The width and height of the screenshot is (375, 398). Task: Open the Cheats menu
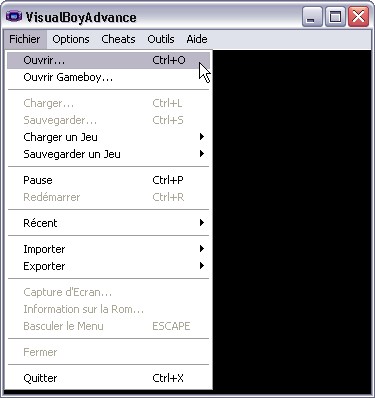118,39
